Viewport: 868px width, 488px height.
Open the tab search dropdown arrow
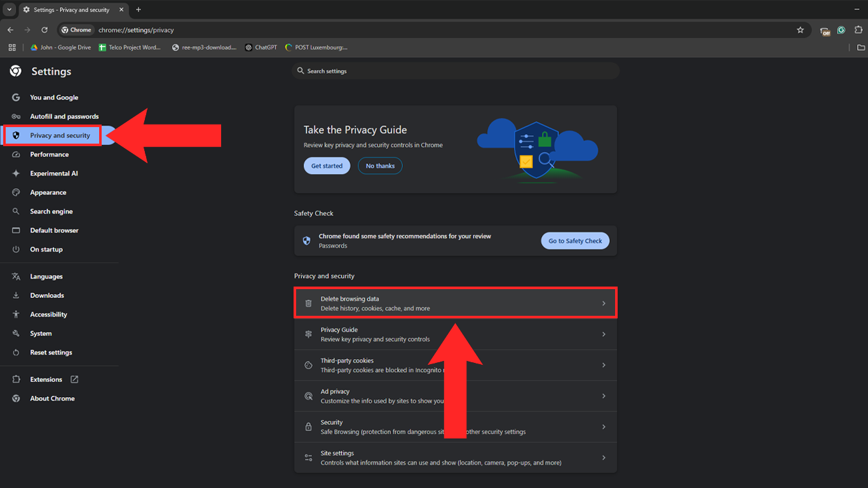pyautogui.click(x=9, y=10)
